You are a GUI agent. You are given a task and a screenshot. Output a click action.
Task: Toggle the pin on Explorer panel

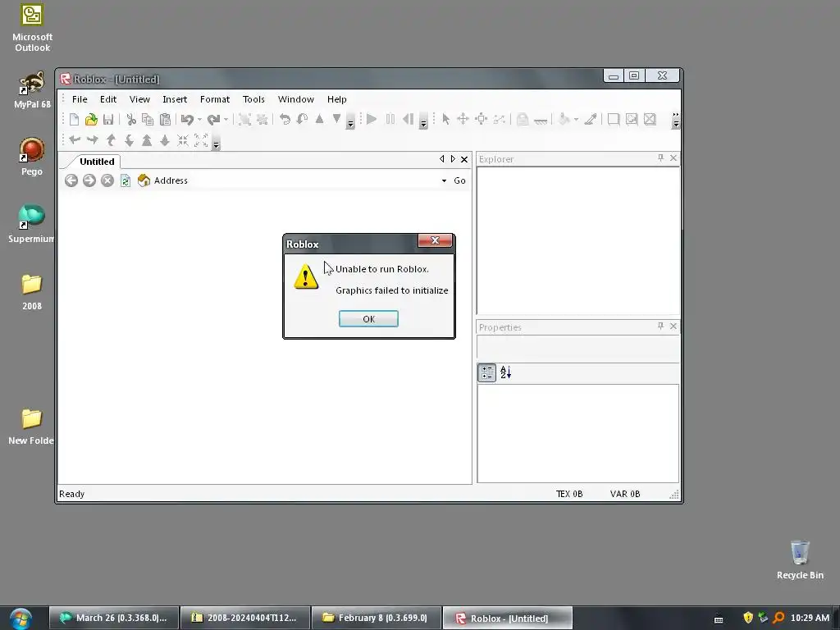tap(660, 158)
